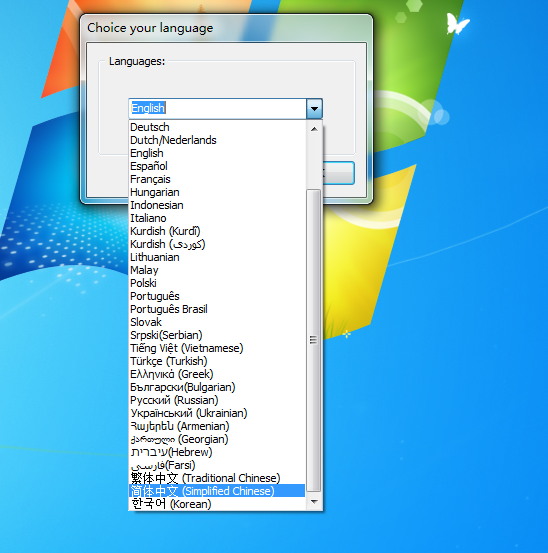Screen dimensions: 548x553
Task: Select Italiano in the language list
Action: [x=217, y=218]
